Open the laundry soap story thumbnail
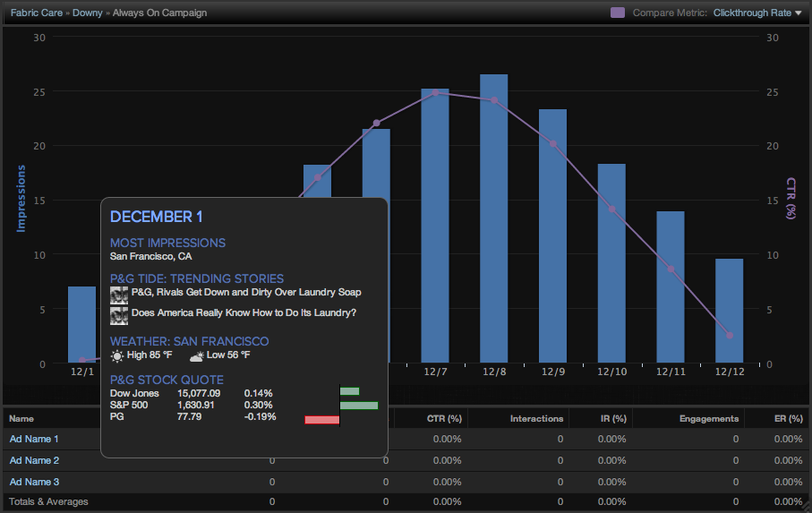The image size is (812, 513). (118, 294)
